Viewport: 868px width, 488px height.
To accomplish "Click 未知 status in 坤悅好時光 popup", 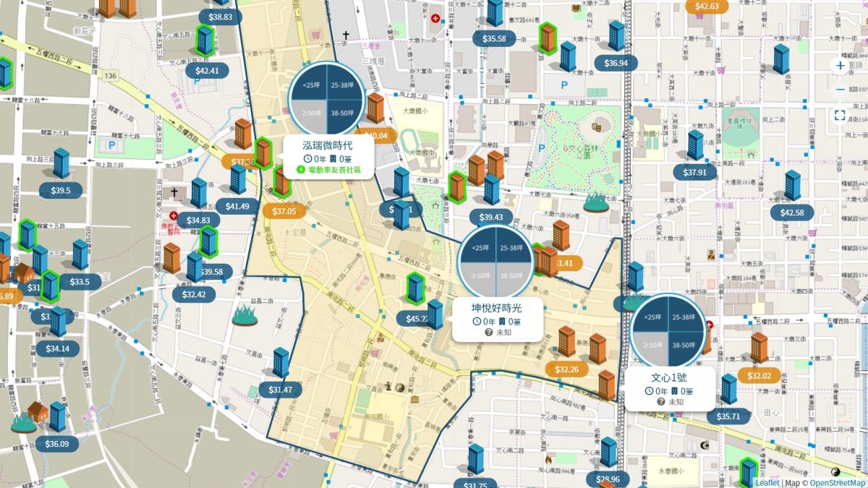I will pos(503,333).
